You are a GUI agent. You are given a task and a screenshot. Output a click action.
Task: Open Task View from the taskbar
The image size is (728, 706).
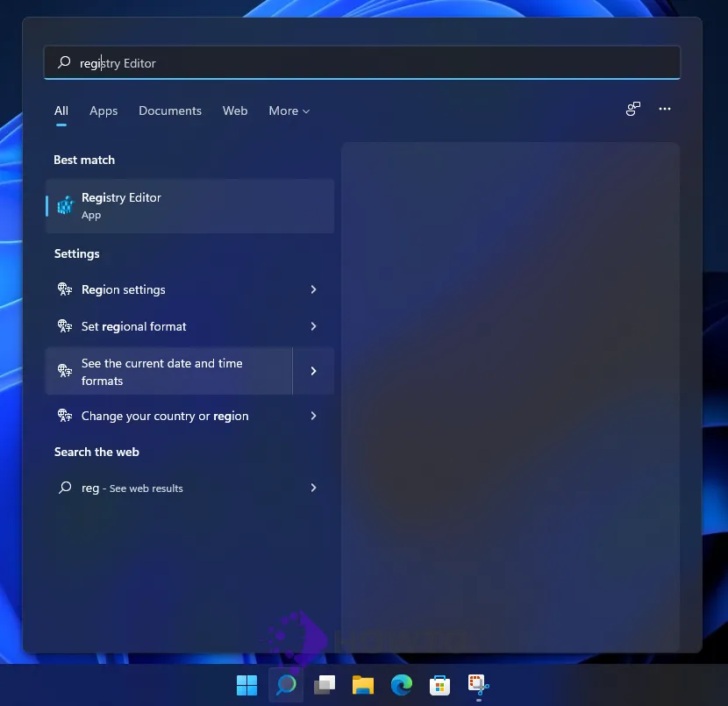(325, 685)
